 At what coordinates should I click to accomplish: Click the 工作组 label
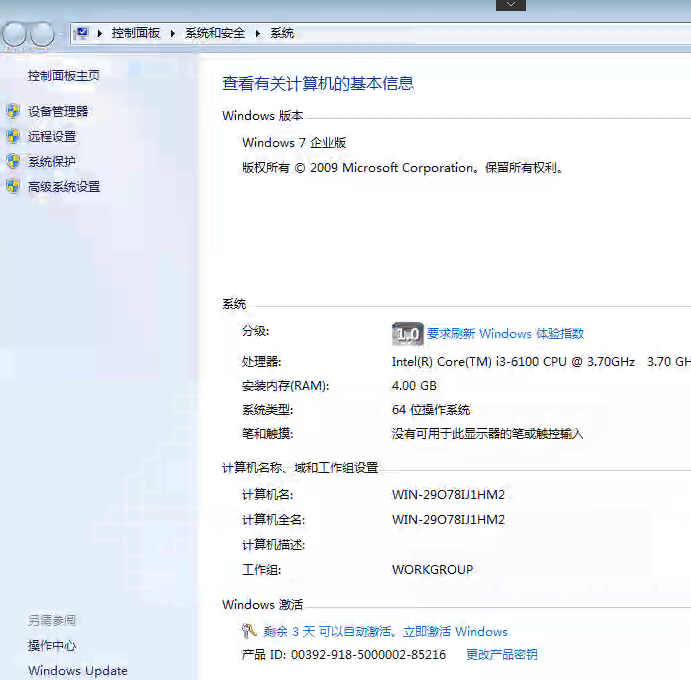(261, 570)
